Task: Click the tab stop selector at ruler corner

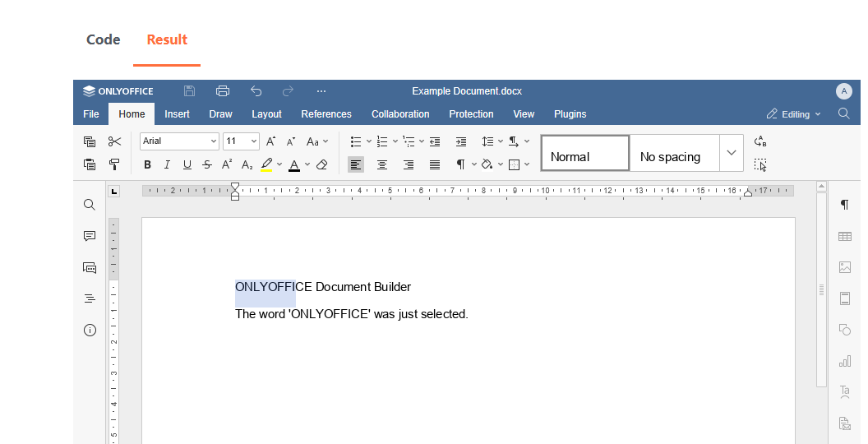Action: click(114, 192)
